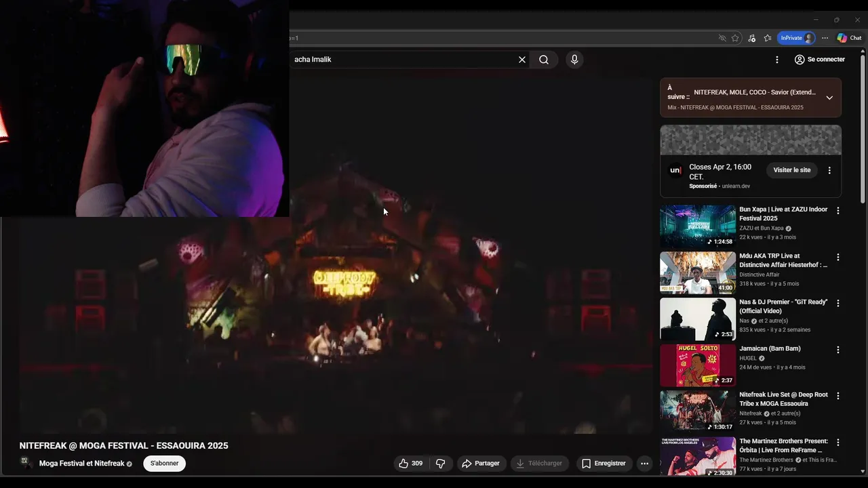Viewport: 868px width, 488px height.
Task: Click the tracking prevention eye icon in address bar
Action: 722,38
